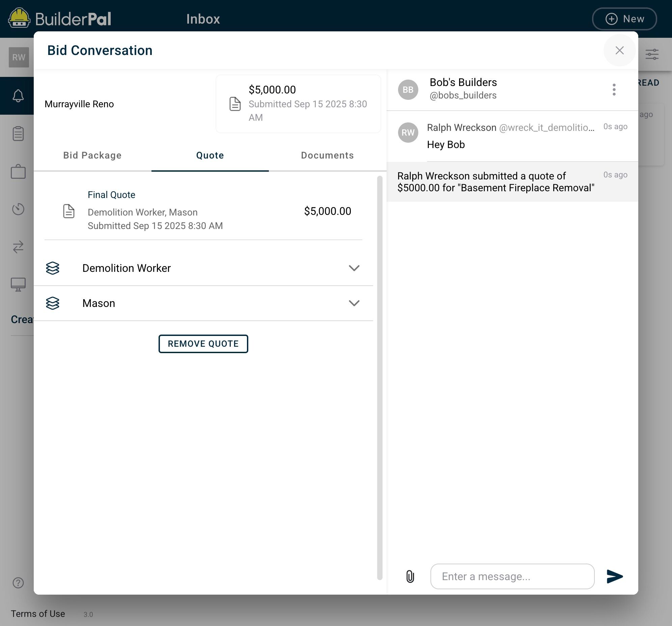Expand the Mason section

pyautogui.click(x=203, y=303)
